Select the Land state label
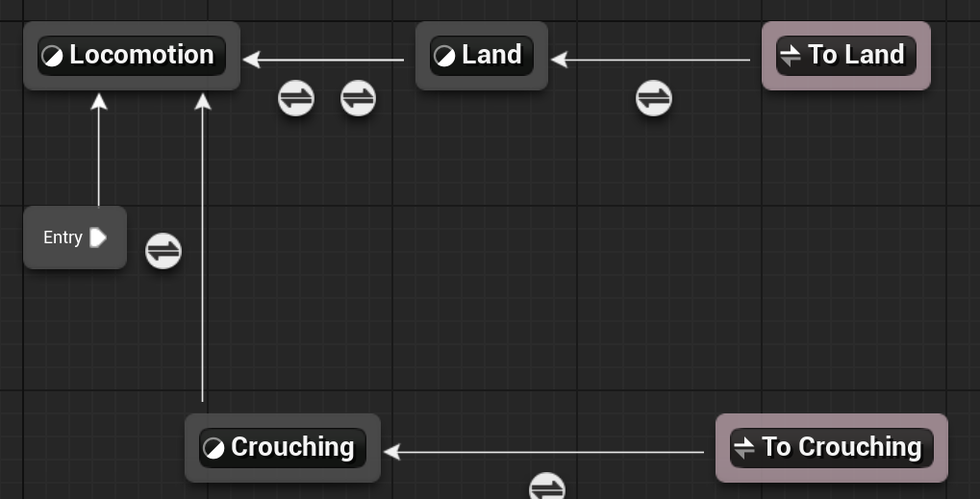The height and width of the screenshot is (499, 980). (491, 55)
